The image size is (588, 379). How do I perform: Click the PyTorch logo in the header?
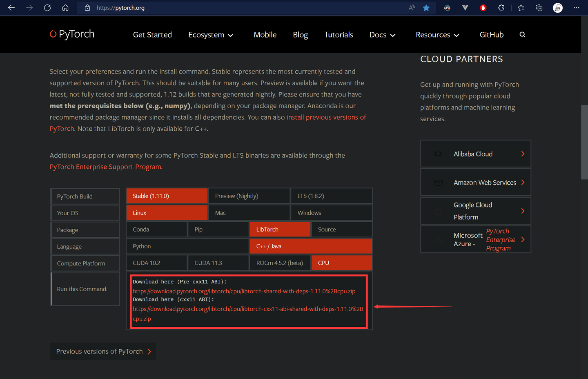pos(72,34)
